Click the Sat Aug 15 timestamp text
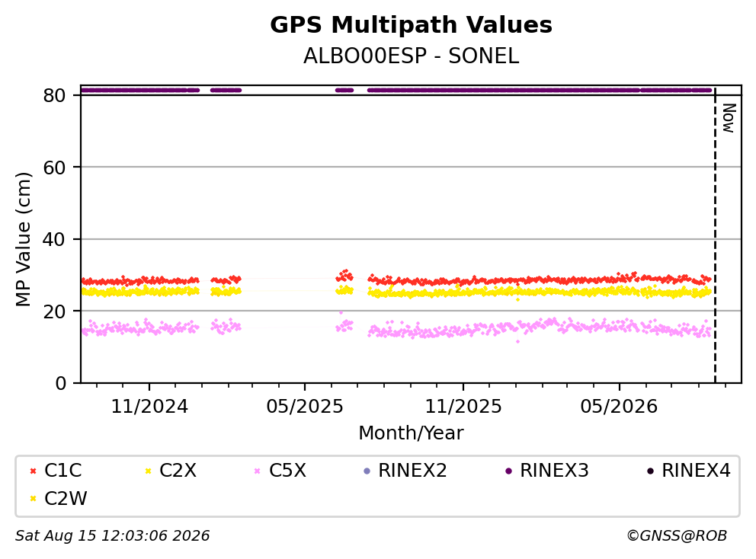 (112, 536)
